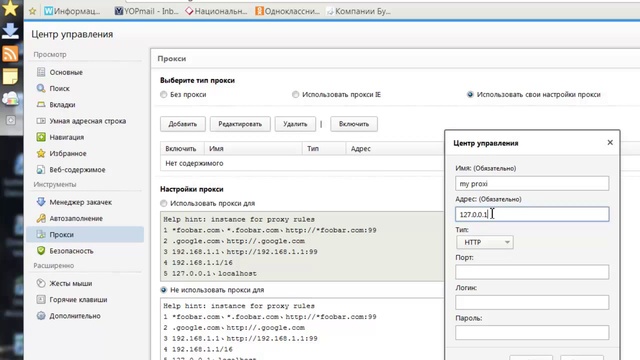Open Одноклассни... bookmark
Viewport: 640px width, 360px height.
pos(287,11)
